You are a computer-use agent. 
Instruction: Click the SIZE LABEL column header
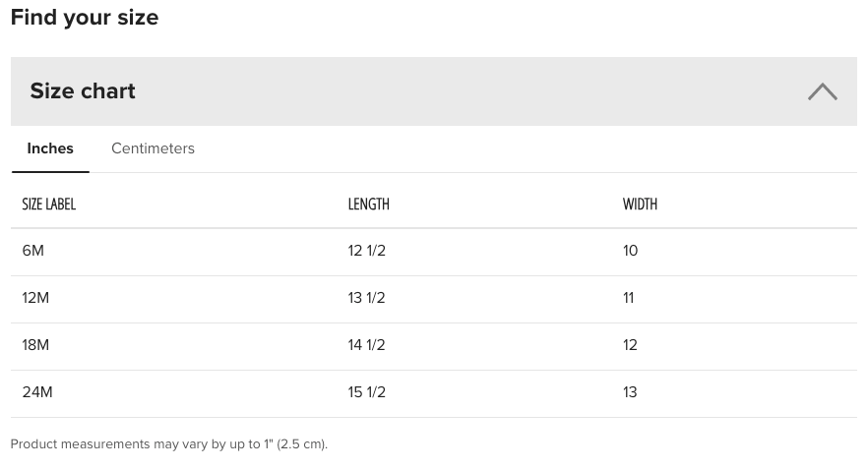pos(49,205)
